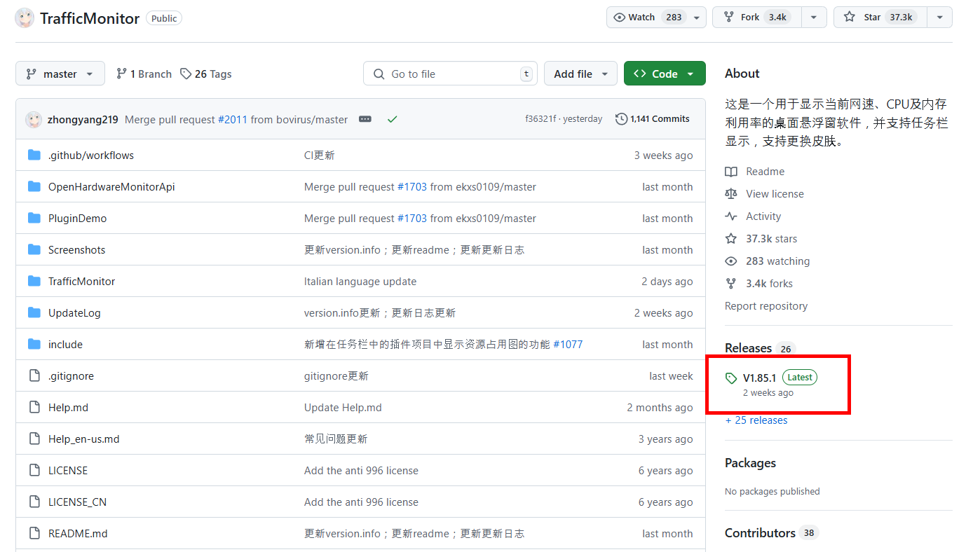
Task: Open #1703 link in PluginDemo row
Action: click(412, 219)
